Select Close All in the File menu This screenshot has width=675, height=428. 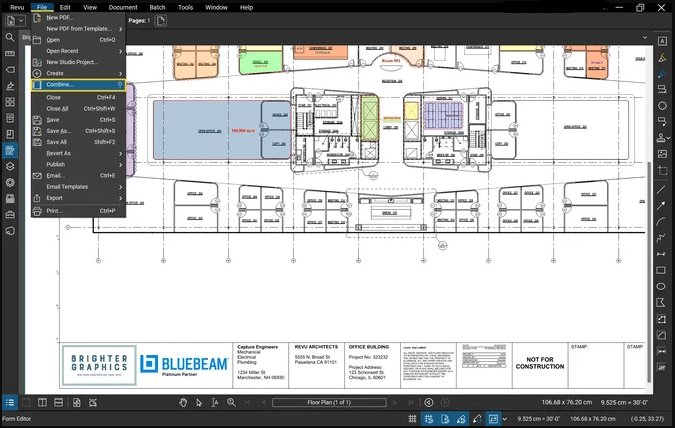click(78, 109)
